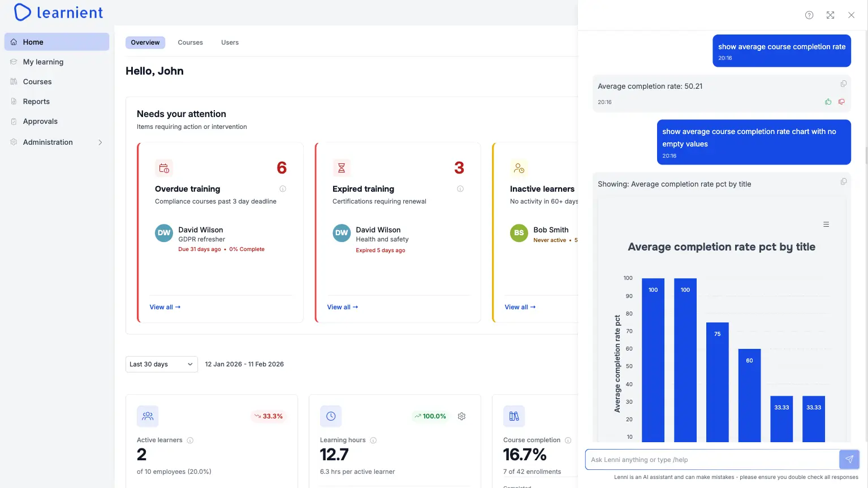Give thumbs up on Lenni's response

tap(828, 102)
